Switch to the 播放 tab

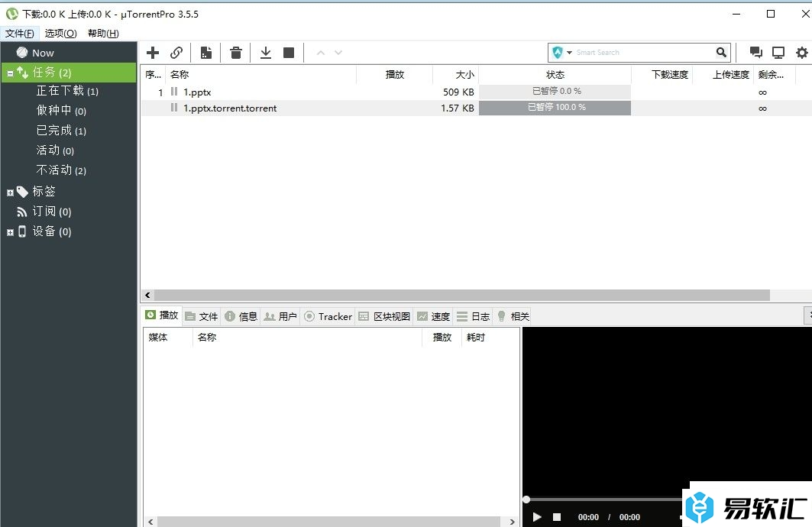pyautogui.click(x=163, y=315)
